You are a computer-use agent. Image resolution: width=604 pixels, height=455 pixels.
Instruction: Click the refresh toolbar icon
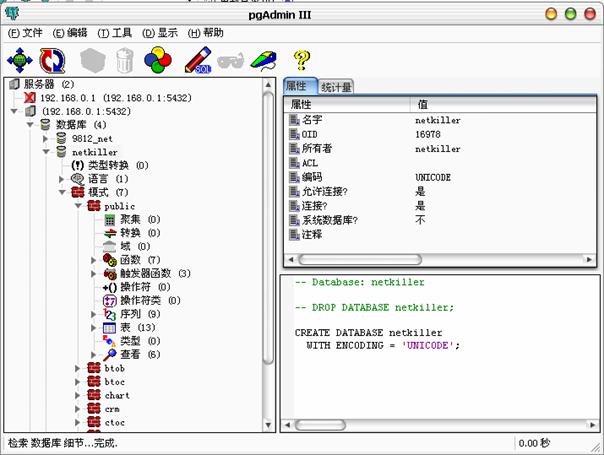point(52,60)
